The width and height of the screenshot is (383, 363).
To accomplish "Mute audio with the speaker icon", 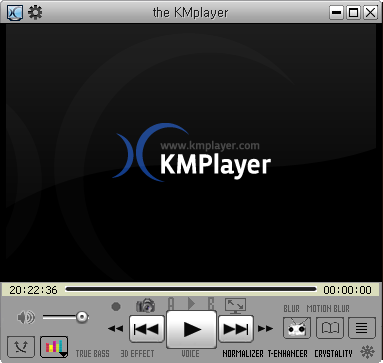I will (26, 317).
